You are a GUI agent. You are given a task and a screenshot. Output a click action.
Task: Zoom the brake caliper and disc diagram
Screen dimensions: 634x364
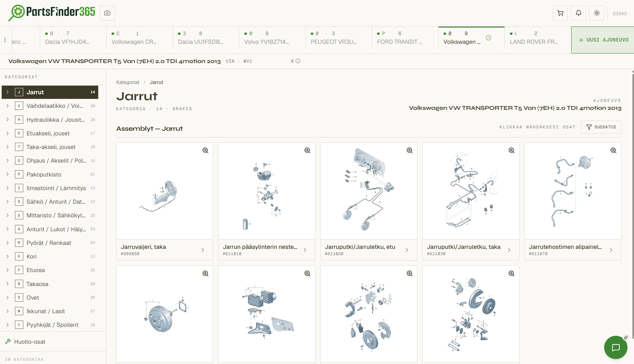[x=410, y=273]
